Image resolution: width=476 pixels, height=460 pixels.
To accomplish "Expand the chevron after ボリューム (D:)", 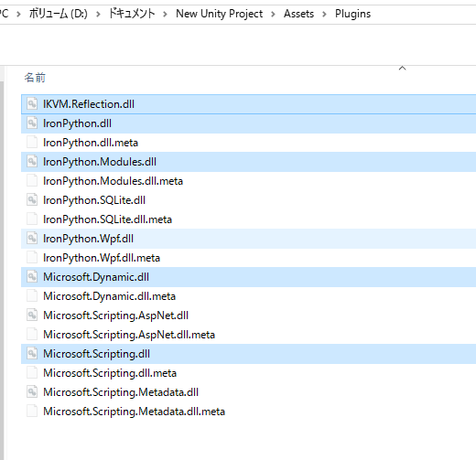I will click(98, 14).
